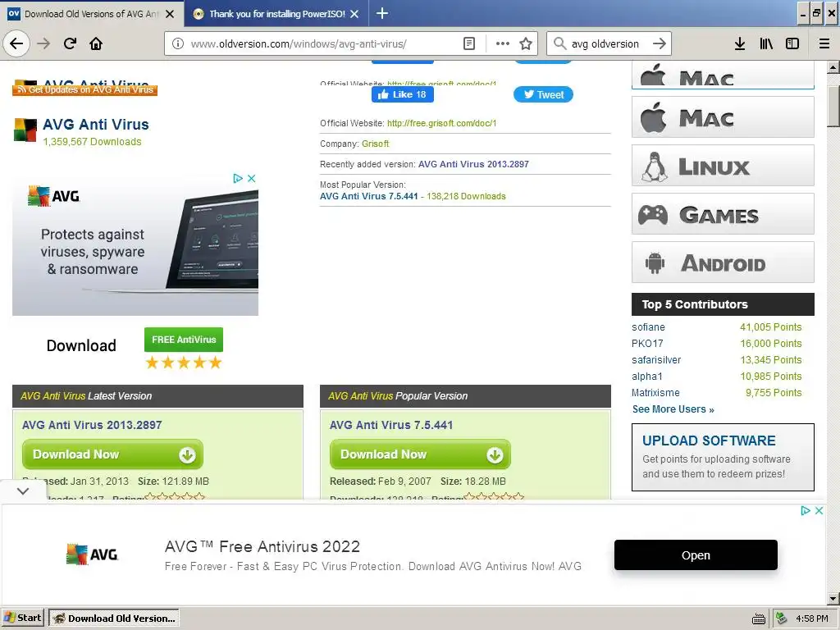Click Get Updates on AVG Anti Virus RSS
Image resolution: width=840 pixels, height=630 pixels.
(84, 89)
